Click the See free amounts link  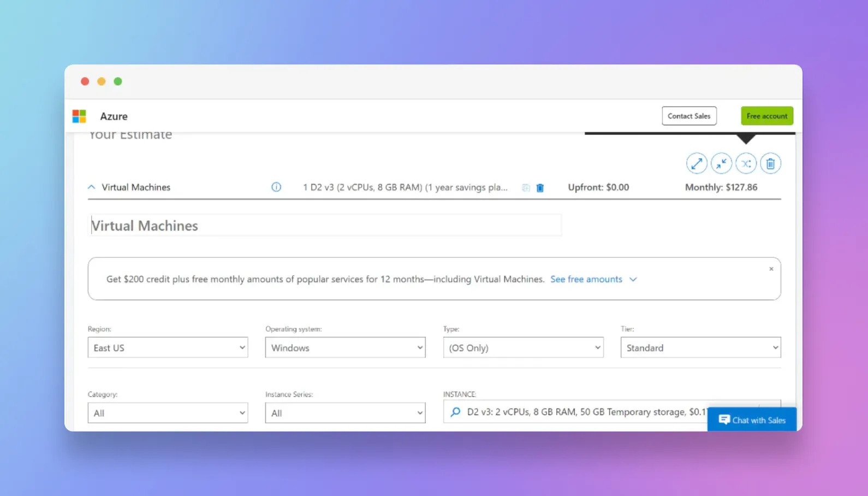point(586,279)
